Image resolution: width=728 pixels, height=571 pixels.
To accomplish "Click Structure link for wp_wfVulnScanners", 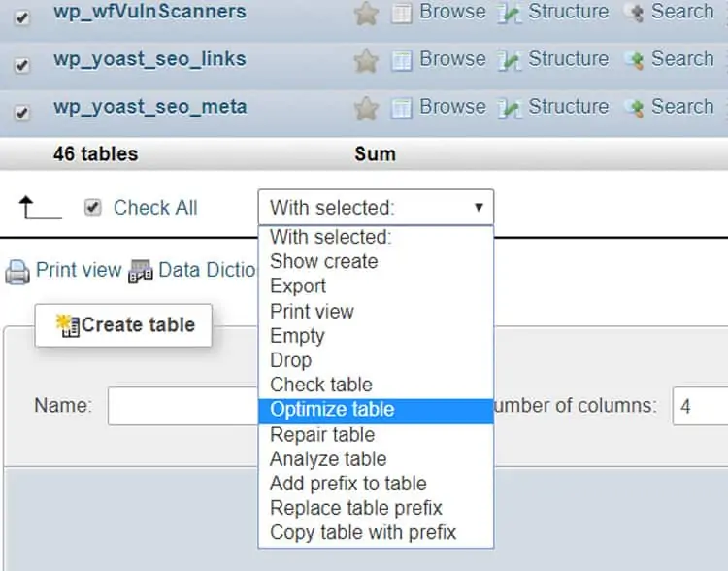I will [568, 11].
